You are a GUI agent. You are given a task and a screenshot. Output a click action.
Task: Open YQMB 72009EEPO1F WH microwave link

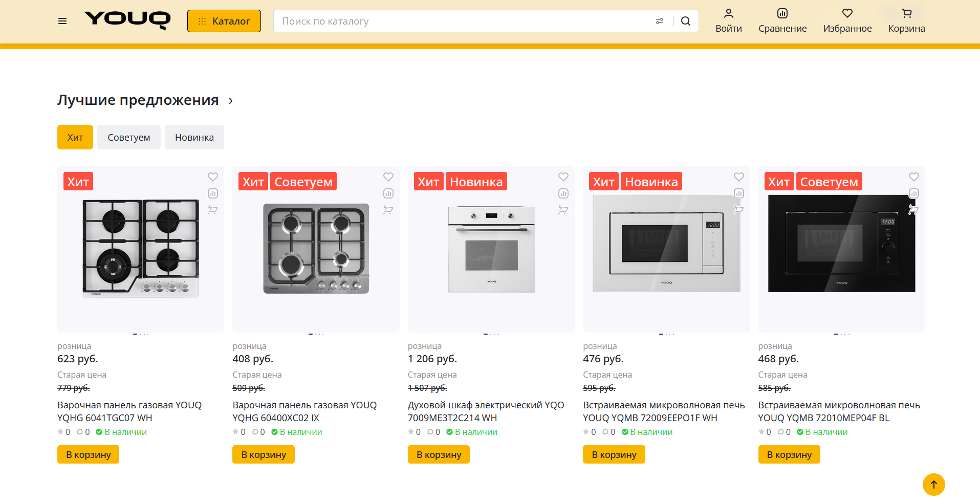pyautogui.click(x=663, y=411)
